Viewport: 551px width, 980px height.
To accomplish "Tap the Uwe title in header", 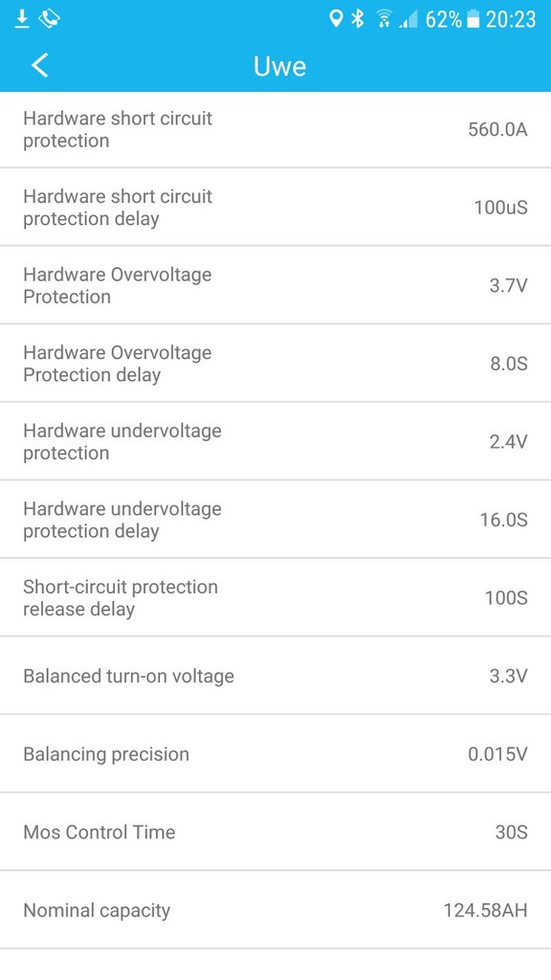I will click(280, 66).
